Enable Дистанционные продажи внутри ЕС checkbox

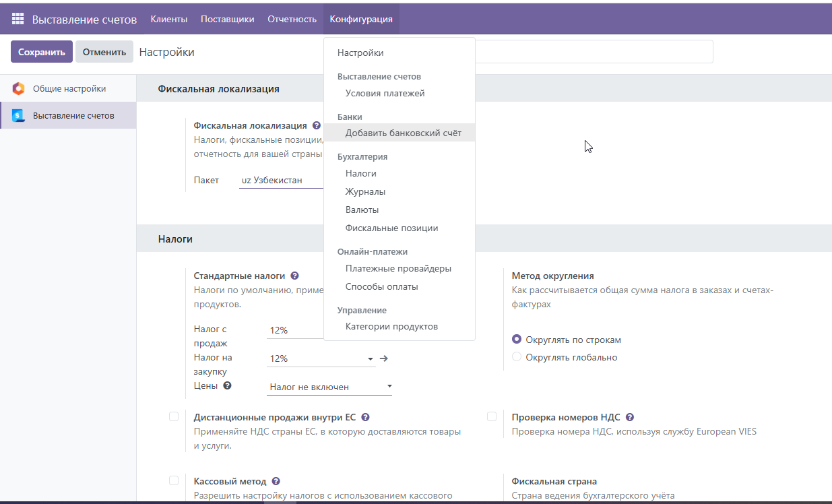174,416
